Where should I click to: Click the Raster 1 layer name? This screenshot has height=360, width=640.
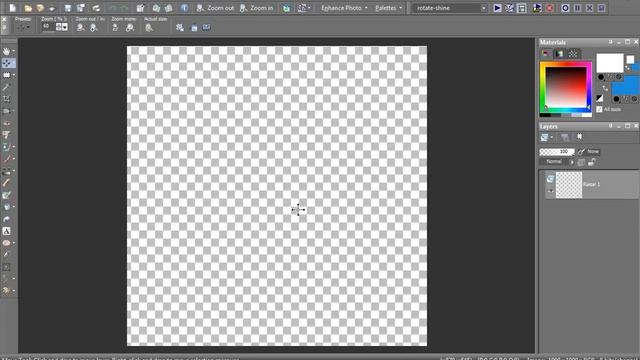pyautogui.click(x=591, y=184)
